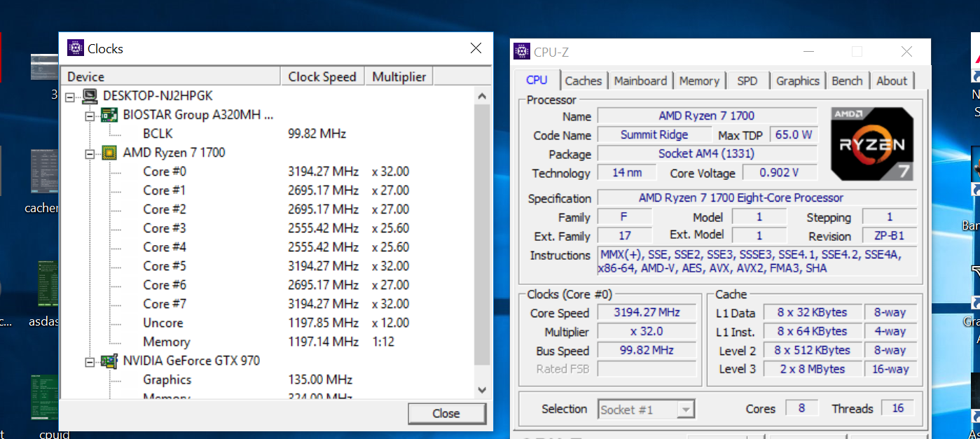Click the Clocks list scroll down arrow
The width and height of the screenshot is (980, 439).
pos(481,389)
